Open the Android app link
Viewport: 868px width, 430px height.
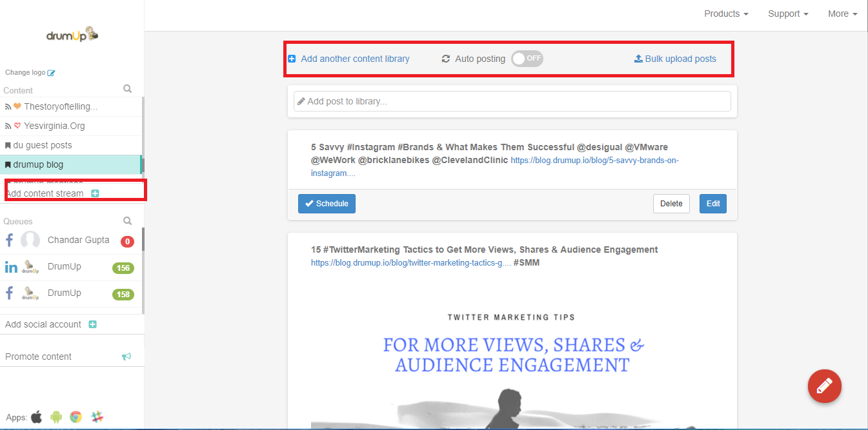pyautogui.click(x=56, y=416)
